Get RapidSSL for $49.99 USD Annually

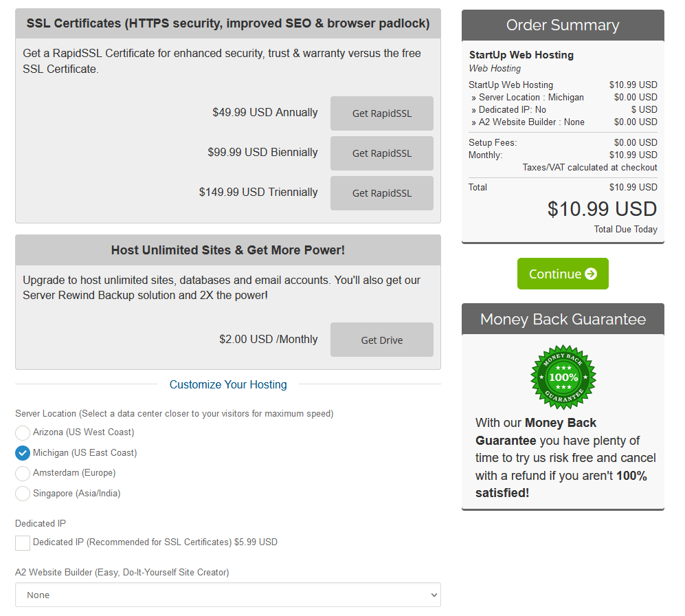pos(381,113)
